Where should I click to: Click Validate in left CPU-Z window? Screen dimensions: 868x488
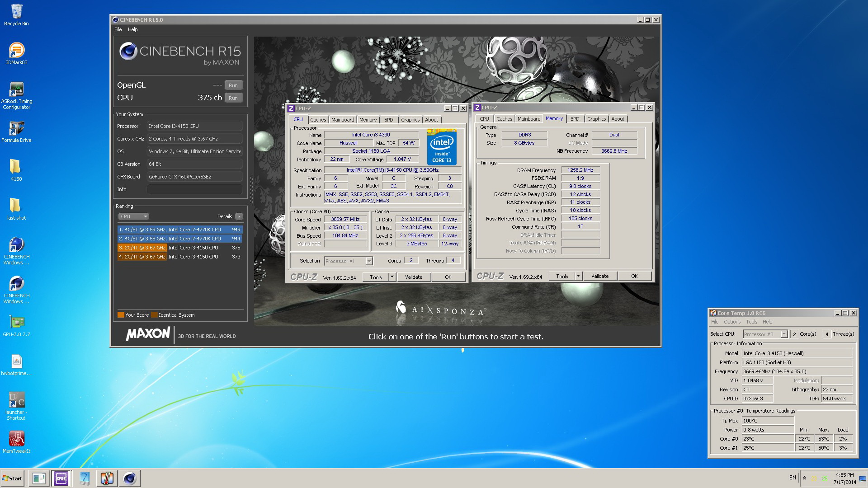[x=414, y=277]
